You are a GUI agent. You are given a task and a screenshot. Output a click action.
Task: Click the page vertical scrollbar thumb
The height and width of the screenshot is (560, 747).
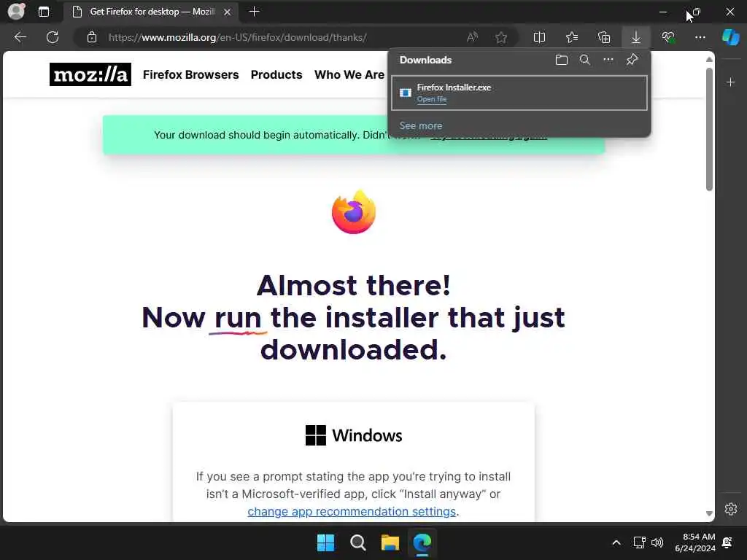tap(709, 129)
